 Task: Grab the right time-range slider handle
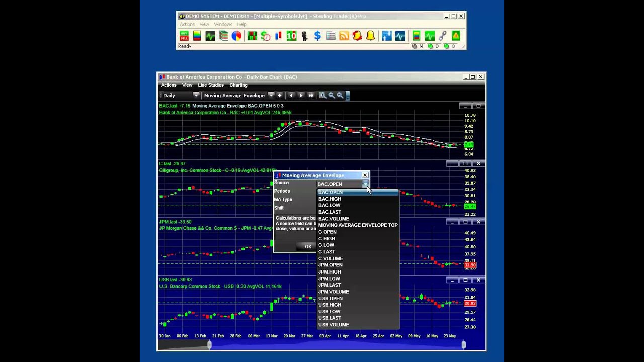pyautogui.click(x=463, y=344)
